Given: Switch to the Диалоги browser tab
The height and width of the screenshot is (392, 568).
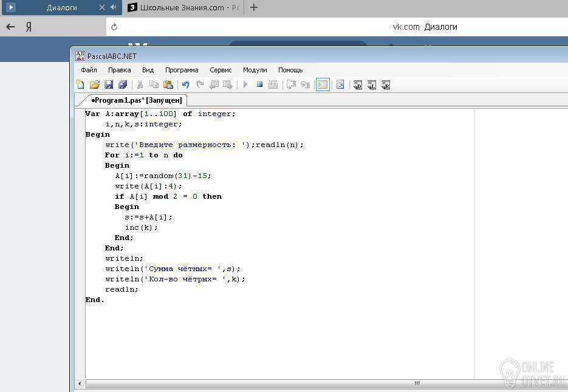Looking at the screenshot, I should (x=61, y=7).
